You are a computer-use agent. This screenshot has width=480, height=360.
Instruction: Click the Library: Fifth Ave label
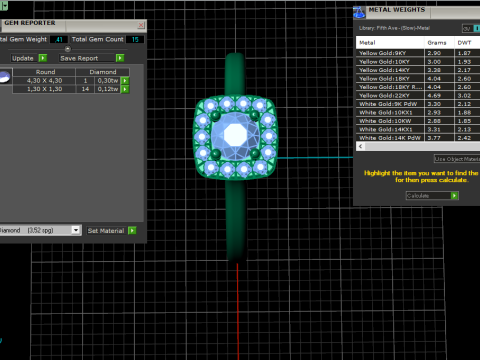click(394, 28)
